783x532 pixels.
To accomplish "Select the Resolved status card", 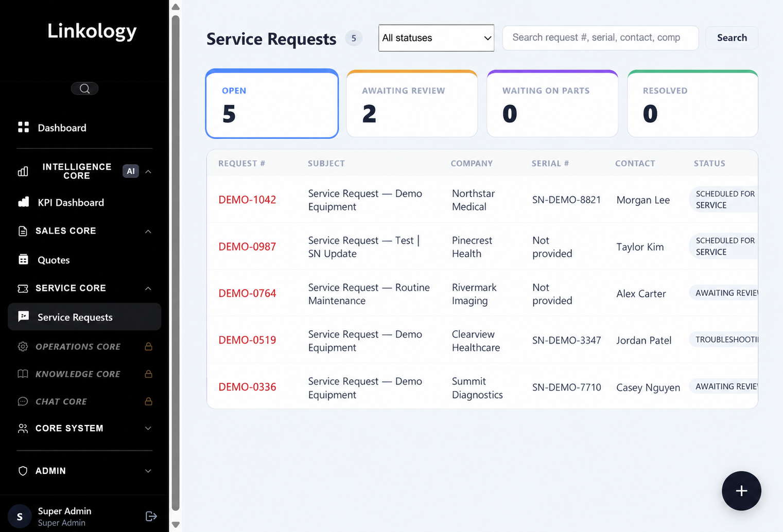I will tap(692, 103).
